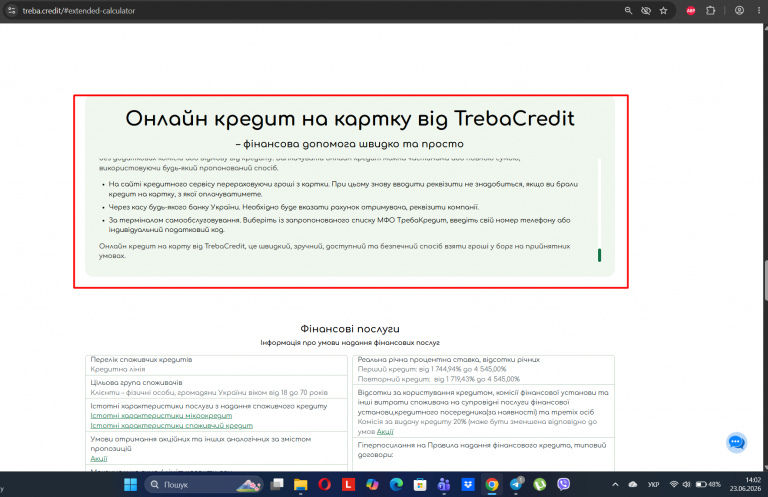Bookmark this page with the star icon
Image resolution: width=768 pixels, height=497 pixels.
tap(664, 10)
